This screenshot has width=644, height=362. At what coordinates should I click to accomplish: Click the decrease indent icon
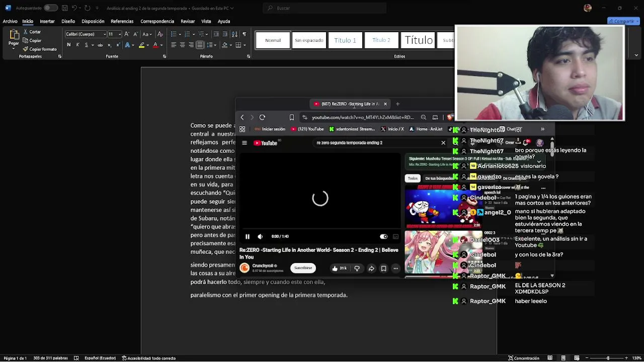(x=216, y=34)
